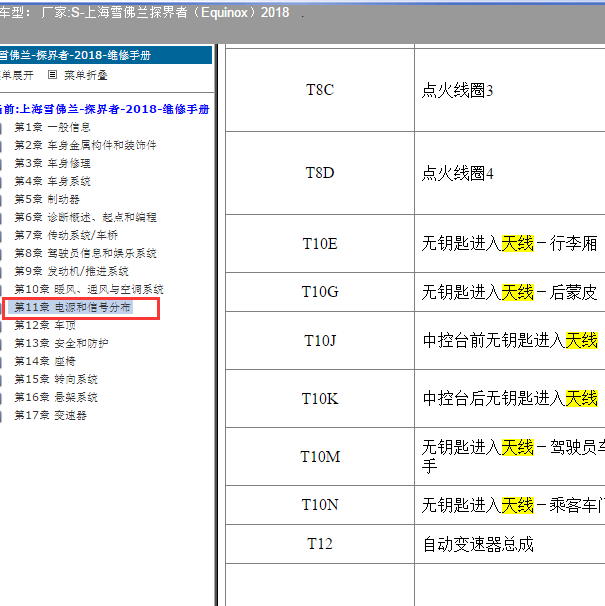This screenshot has width=605, height=606.
Task: Click the text 无钥匙进入天线－后蒙皮
Action: tap(509, 292)
